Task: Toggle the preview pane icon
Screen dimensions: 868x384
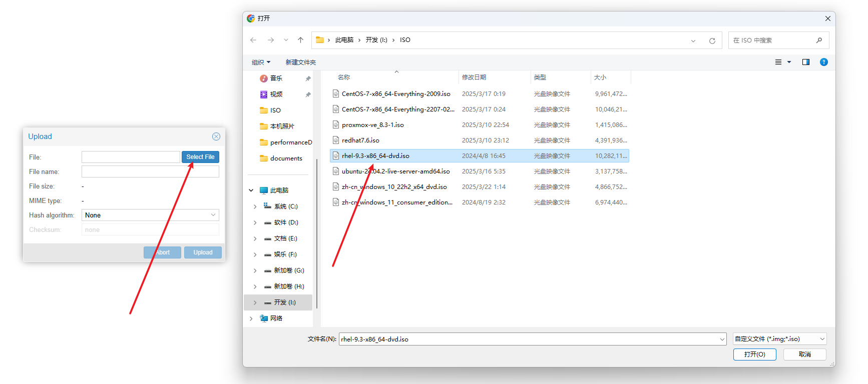Action: [805, 62]
